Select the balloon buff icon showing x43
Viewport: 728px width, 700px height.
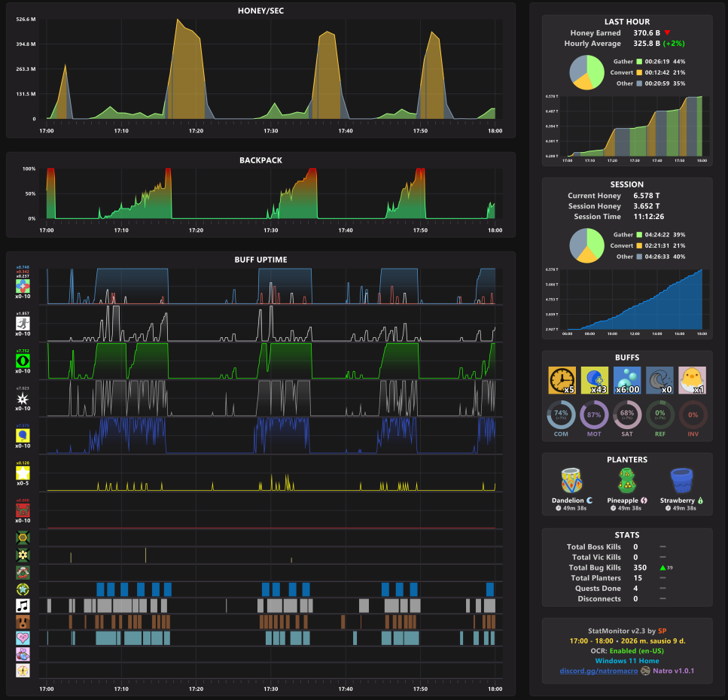[594, 380]
